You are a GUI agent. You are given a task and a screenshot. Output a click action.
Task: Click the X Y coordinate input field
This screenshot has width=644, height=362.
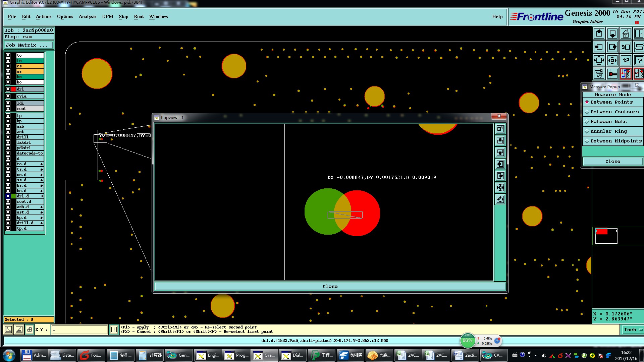(x=80, y=329)
